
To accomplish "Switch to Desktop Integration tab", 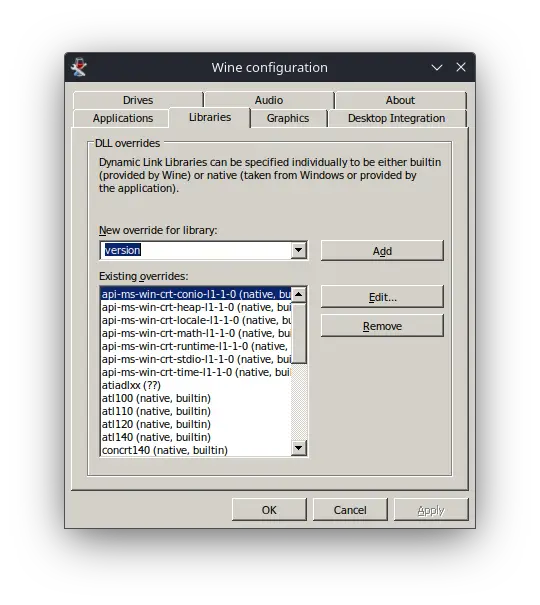I will [x=397, y=118].
